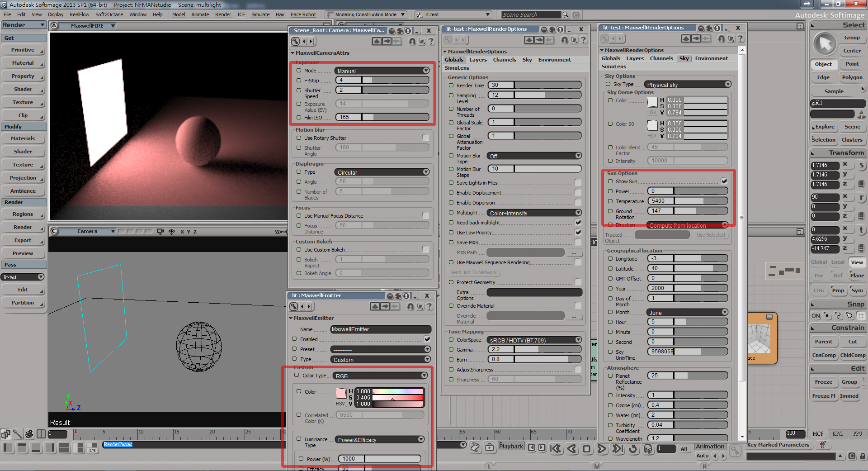The height and width of the screenshot is (471, 868).
Task: Toggle the Save Lights in Files checkbox
Action: point(578,182)
